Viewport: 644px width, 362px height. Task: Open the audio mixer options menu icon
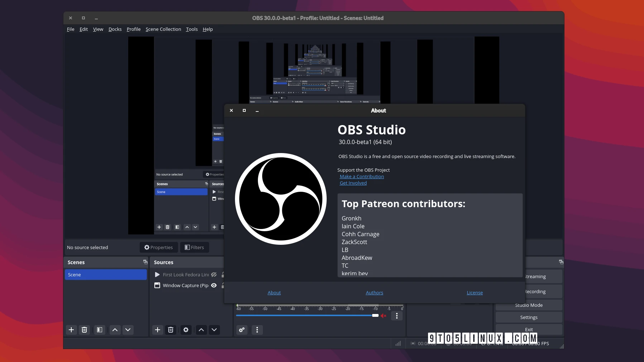(257, 330)
